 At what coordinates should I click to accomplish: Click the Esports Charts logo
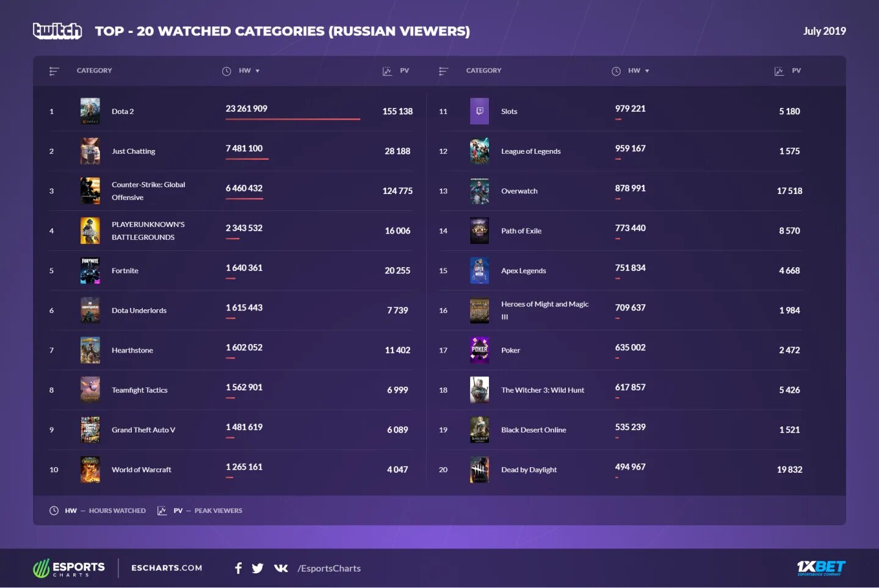[69, 568]
